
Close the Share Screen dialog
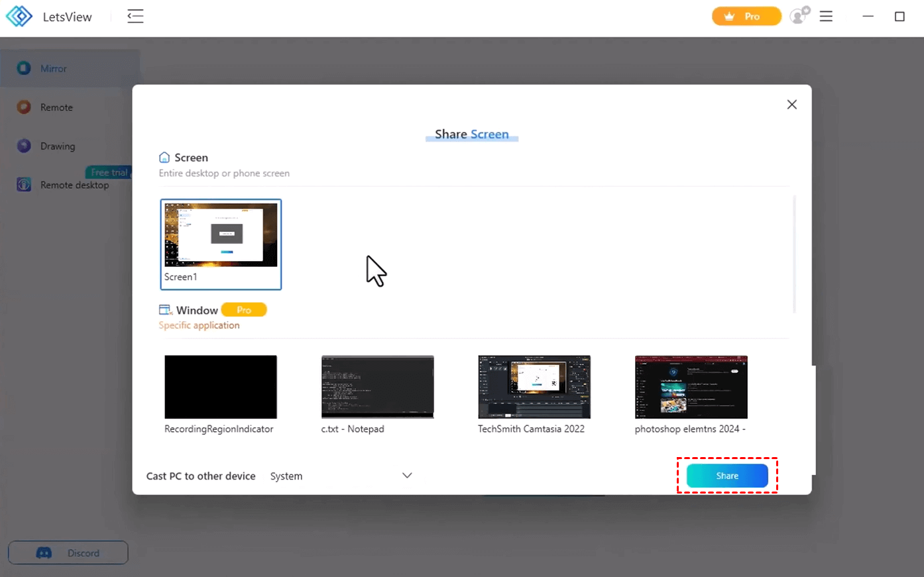click(791, 105)
